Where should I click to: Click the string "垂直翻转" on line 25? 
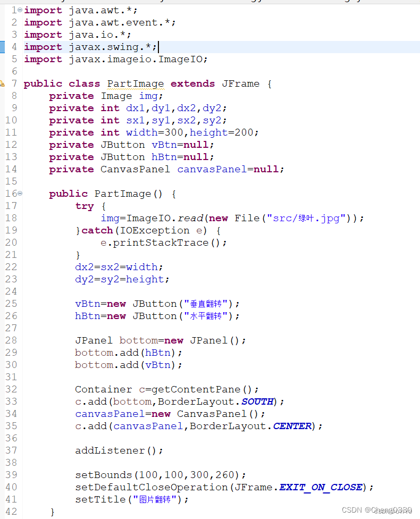206,304
